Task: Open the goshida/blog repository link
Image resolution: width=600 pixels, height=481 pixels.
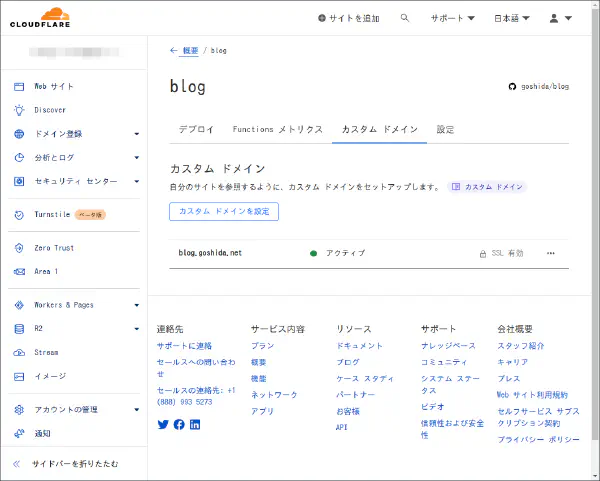Action: [545, 86]
